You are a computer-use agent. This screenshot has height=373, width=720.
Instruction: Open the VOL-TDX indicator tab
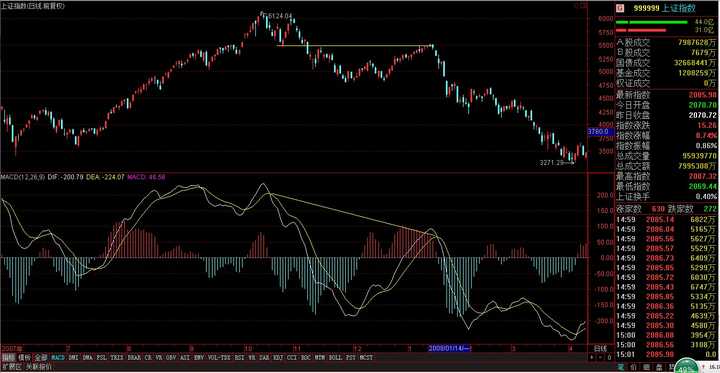(220, 357)
